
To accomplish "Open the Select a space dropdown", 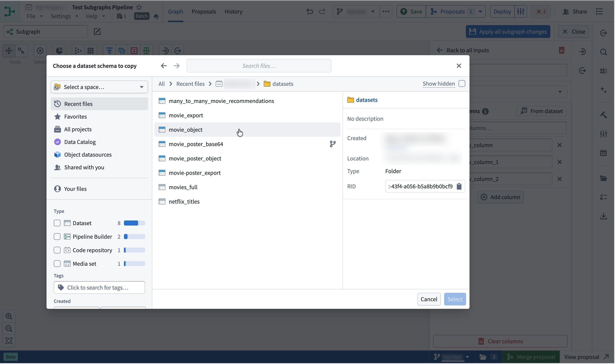I will (99, 87).
